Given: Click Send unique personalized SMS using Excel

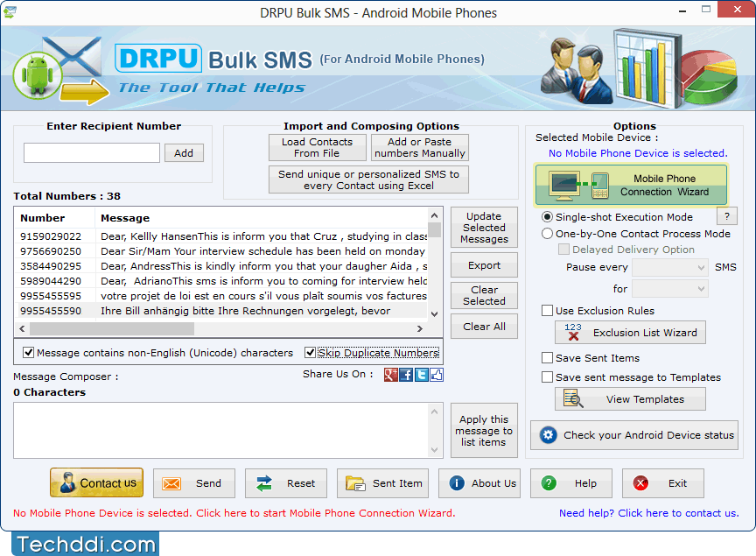Looking at the screenshot, I should point(369,180).
